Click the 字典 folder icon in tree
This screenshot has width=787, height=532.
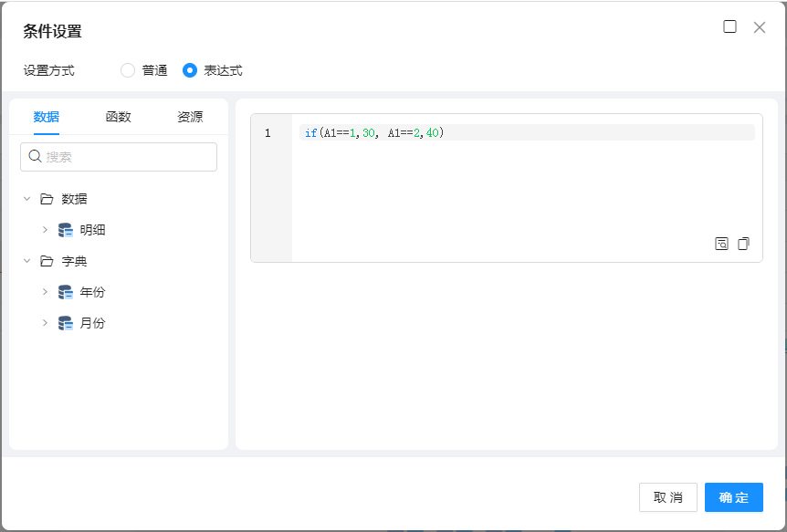(x=47, y=261)
